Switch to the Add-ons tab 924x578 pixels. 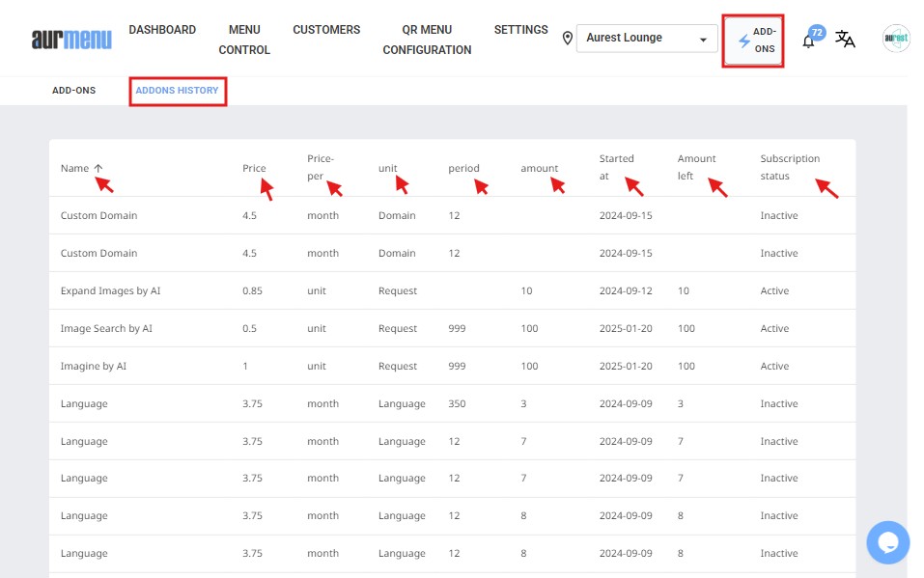pyautogui.click(x=73, y=91)
